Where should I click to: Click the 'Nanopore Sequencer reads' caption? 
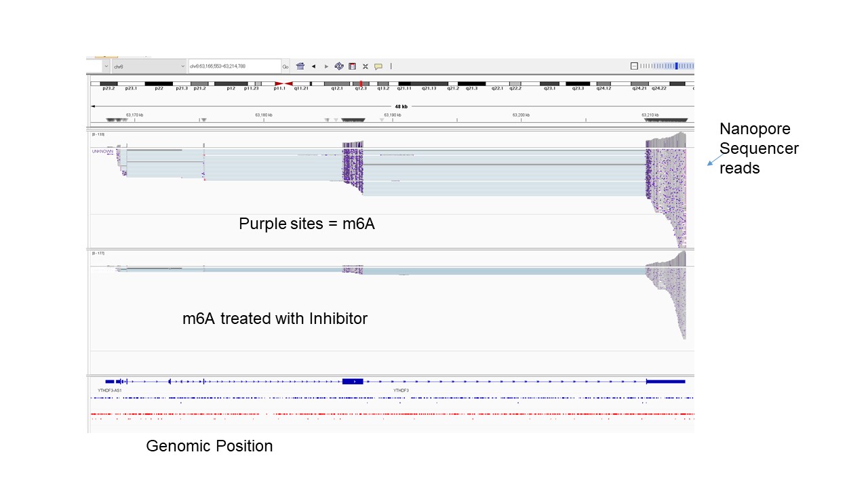[759, 148]
